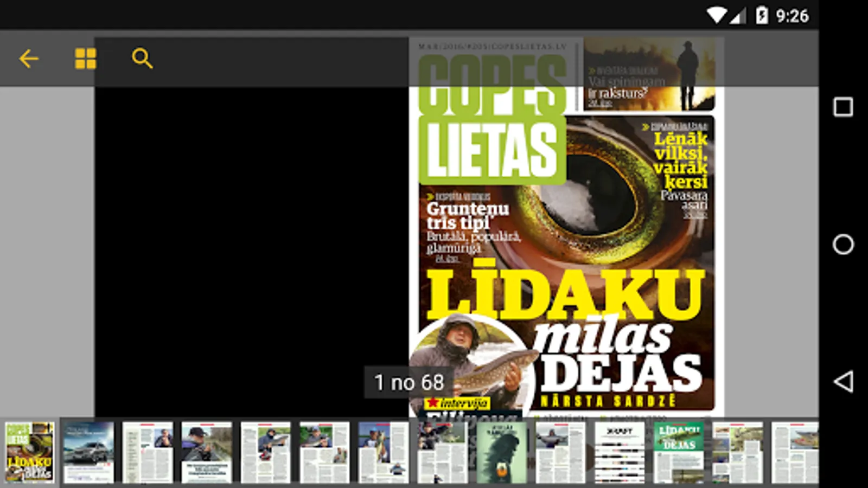
Task: Tap the Android back triangle button
Action: click(x=843, y=381)
